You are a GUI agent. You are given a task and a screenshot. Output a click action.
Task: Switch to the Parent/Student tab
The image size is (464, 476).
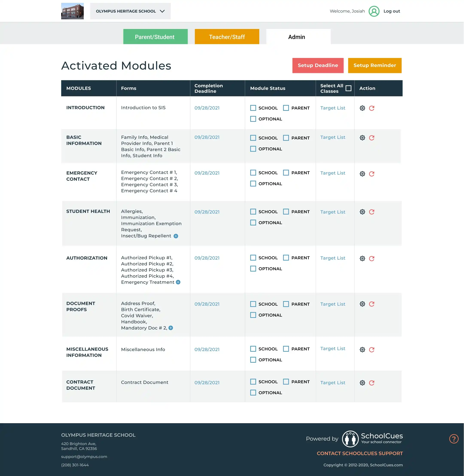pyautogui.click(x=155, y=37)
